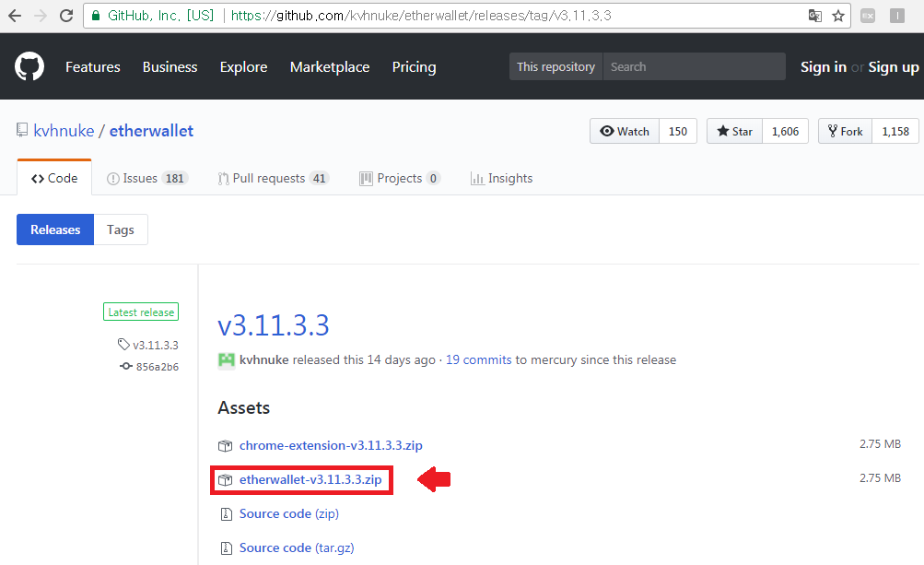Click Sign in link

click(824, 67)
